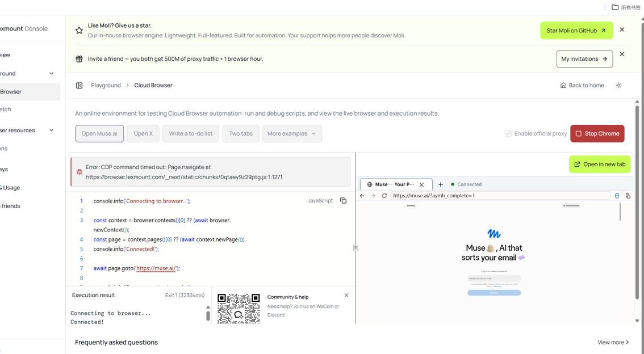The width and height of the screenshot is (644, 354).
Task: Go Back to home
Action: click(582, 85)
